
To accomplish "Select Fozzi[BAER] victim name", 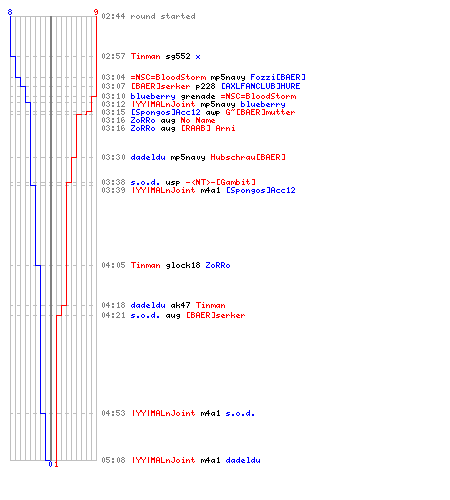I will [x=278, y=77].
